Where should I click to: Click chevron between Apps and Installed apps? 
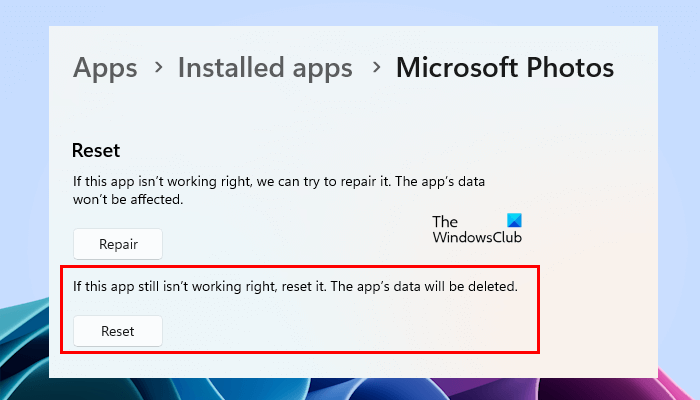158,69
